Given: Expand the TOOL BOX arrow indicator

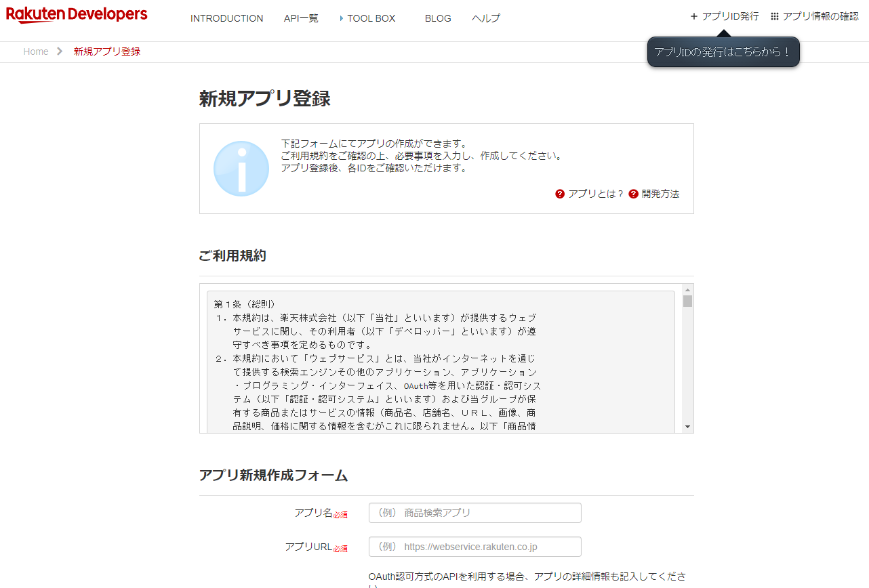Looking at the screenshot, I should tap(342, 18).
